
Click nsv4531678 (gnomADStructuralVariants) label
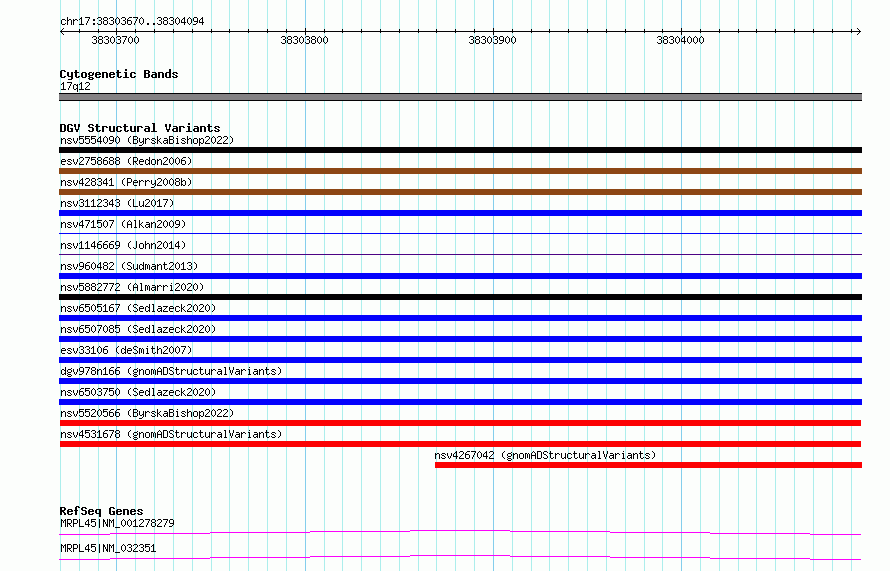pos(171,434)
